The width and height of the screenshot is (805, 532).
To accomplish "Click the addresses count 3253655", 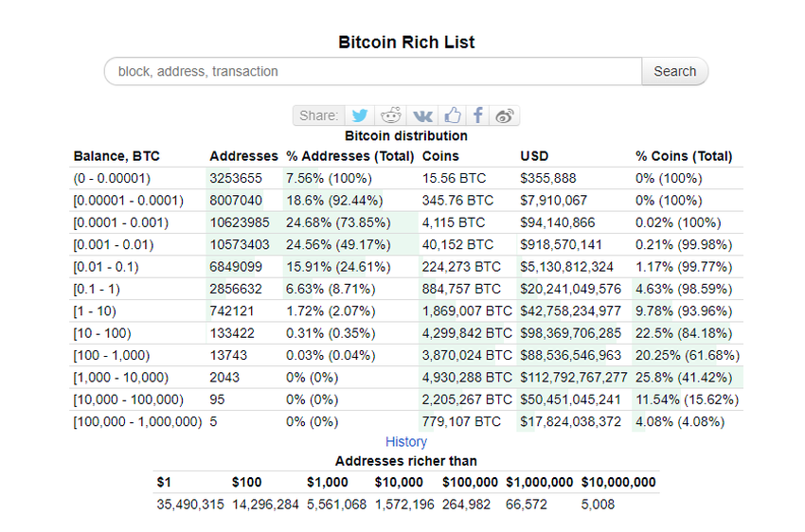I will pyautogui.click(x=236, y=178).
